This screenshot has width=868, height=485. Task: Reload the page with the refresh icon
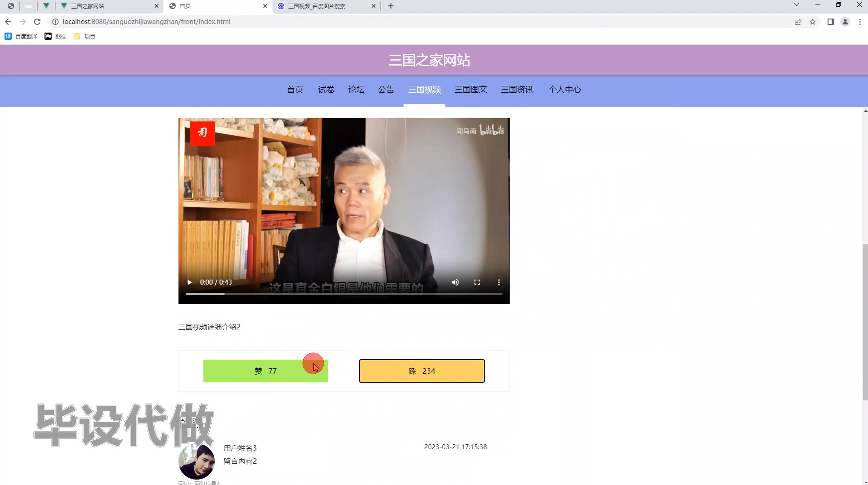(x=38, y=22)
